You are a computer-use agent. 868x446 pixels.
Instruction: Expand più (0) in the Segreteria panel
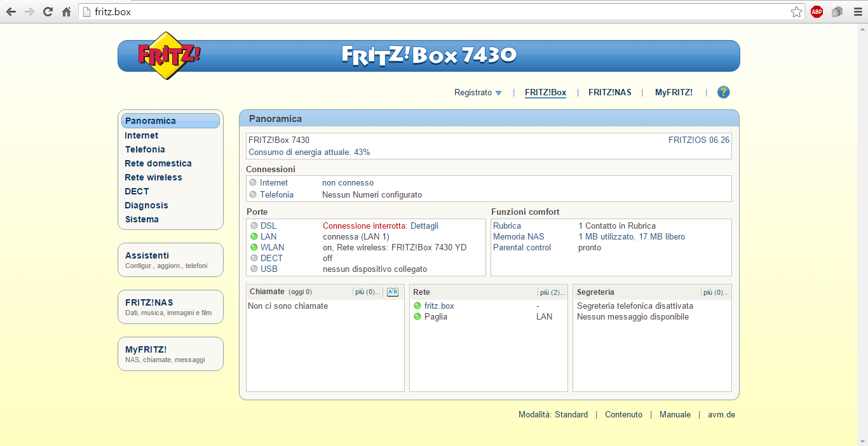coord(715,292)
